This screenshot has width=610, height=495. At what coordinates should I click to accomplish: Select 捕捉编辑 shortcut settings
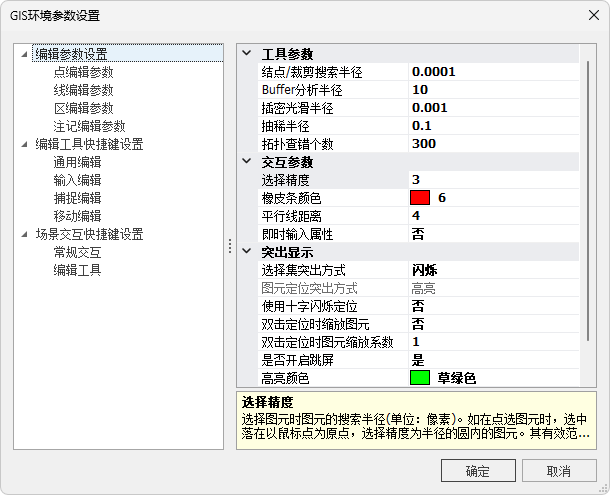coord(77,198)
